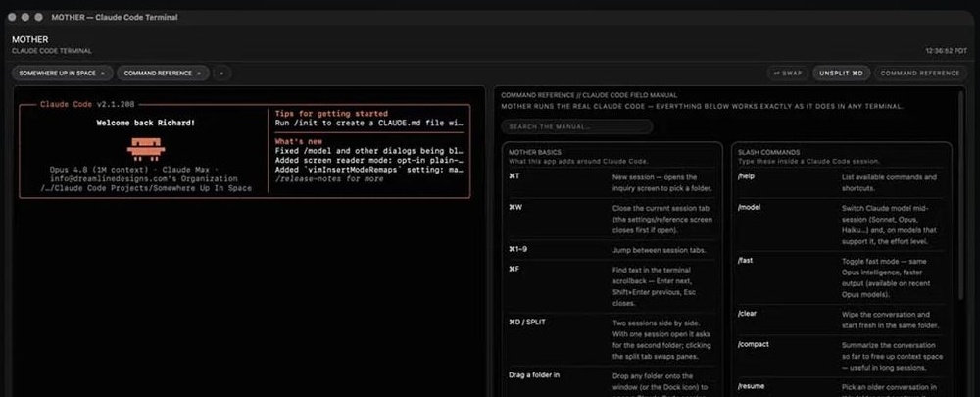Click the Toggle fast mode description text
The width and height of the screenshot is (980, 397).
point(886,277)
